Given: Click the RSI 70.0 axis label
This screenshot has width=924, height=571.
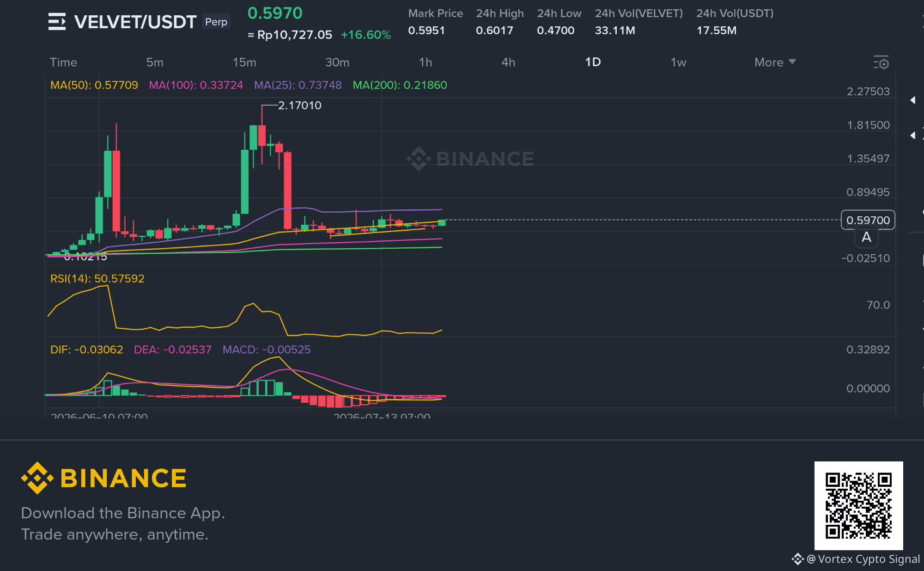Looking at the screenshot, I should pos(878,305).
